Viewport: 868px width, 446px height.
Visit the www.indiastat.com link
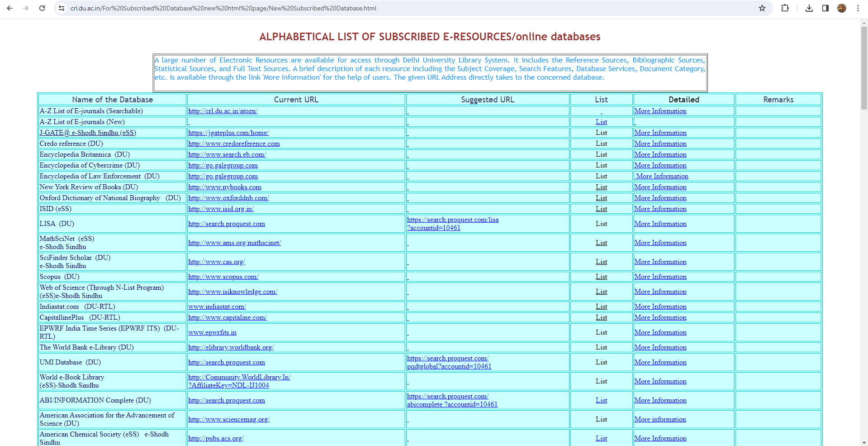coord(217,307)
